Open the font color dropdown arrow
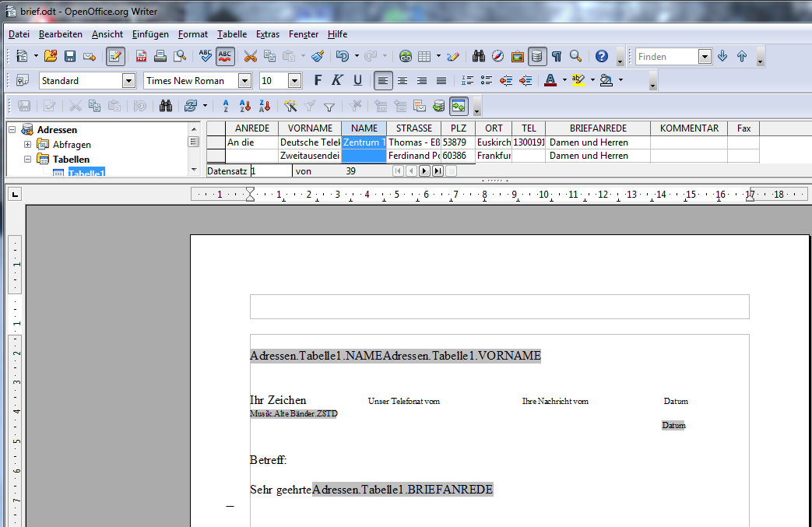The width and height of the screenshot is (812, 527). (x=564, y=81)
